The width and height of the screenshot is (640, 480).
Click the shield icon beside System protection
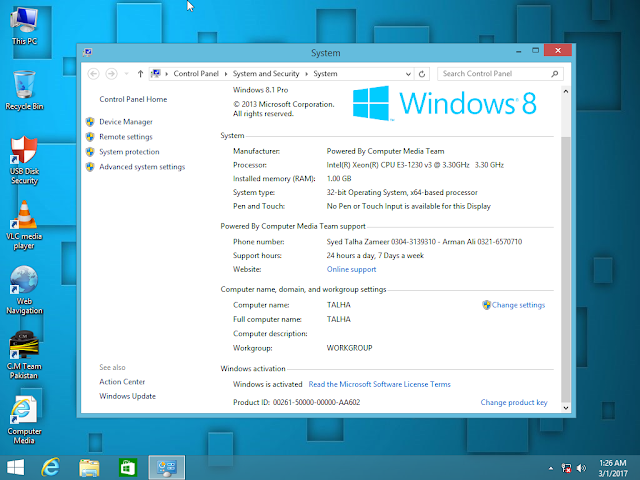(x=90, y=152)
